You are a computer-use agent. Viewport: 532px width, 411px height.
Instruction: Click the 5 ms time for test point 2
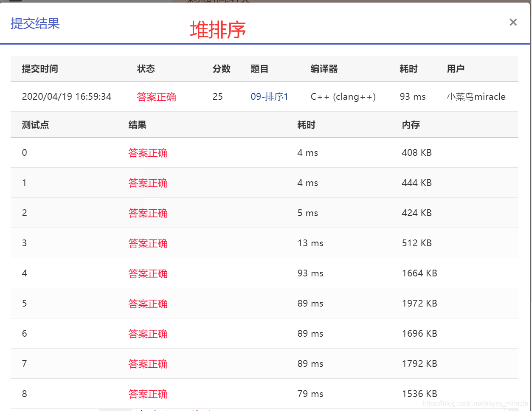click(307, 213)
